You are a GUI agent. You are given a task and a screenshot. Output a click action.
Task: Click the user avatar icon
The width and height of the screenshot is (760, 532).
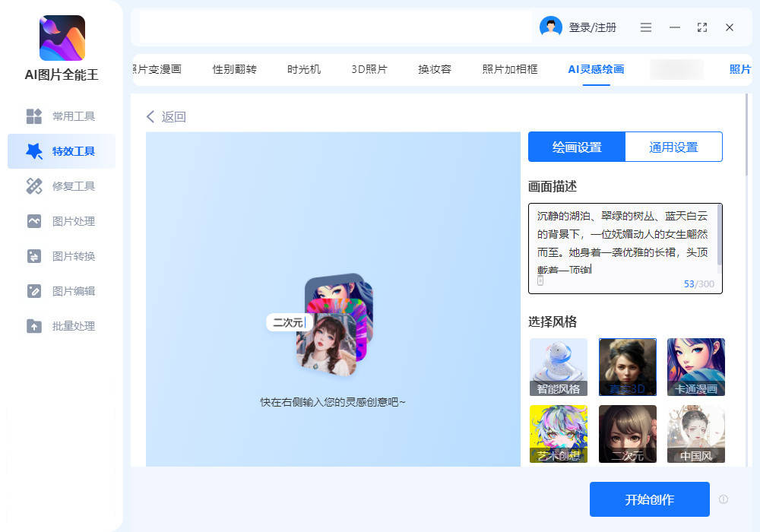(550, 27)
